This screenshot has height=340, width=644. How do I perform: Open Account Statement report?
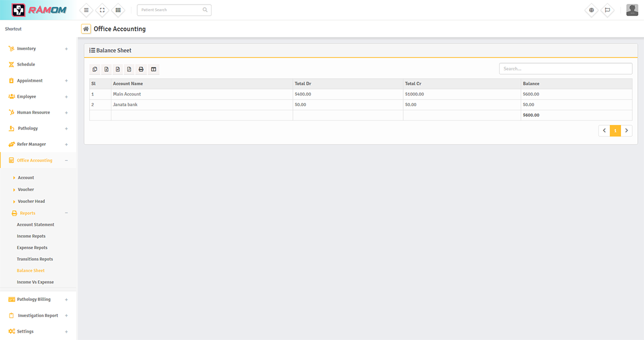pyautogui.click(x=35, y=225)
